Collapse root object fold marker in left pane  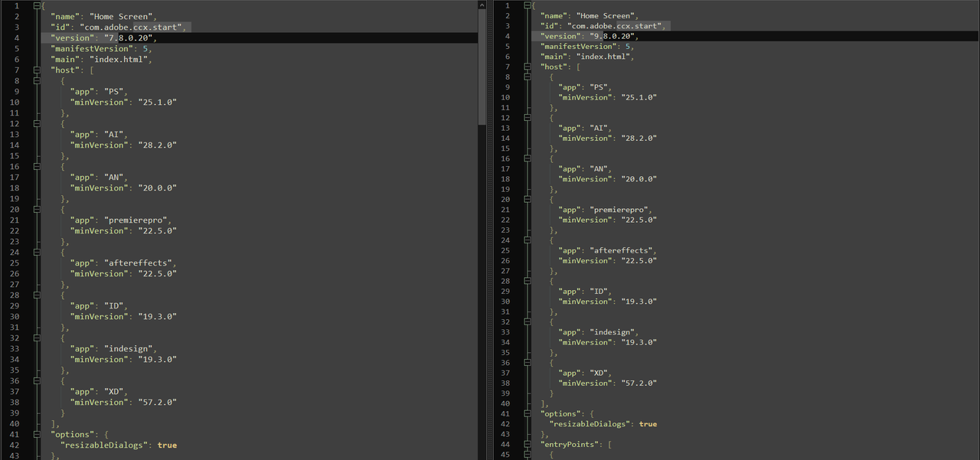pos(36,6)
